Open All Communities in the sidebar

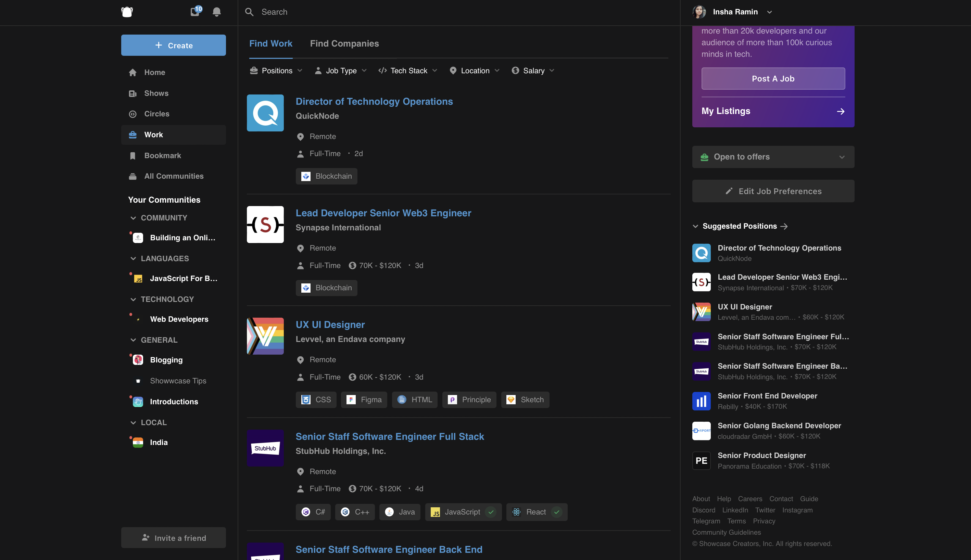coord(173,176)
